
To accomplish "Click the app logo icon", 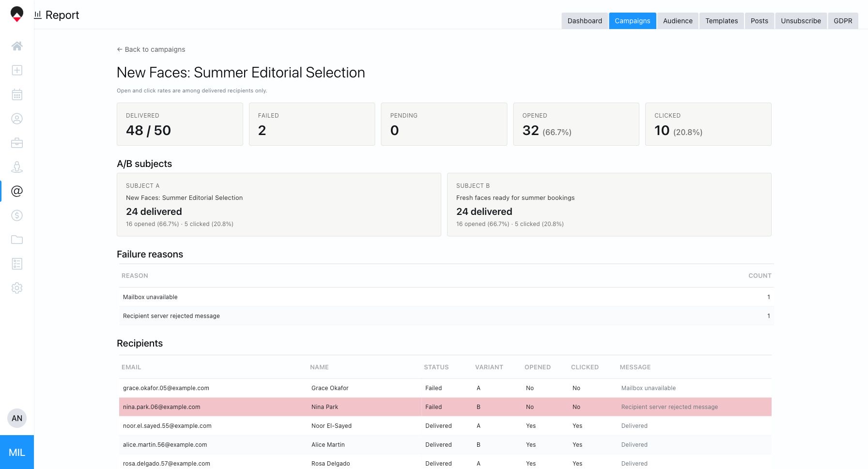I will pyautogui.click(x=17, y=14).
